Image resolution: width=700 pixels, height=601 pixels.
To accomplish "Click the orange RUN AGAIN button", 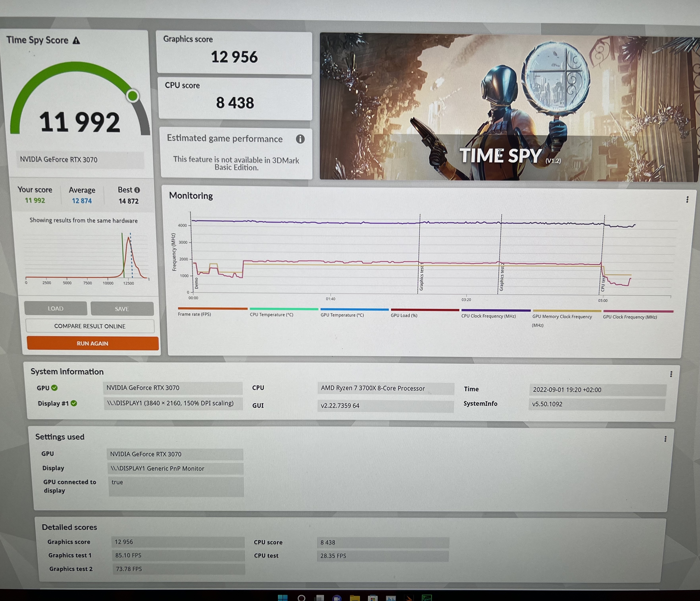I will [x=93, y=343].
